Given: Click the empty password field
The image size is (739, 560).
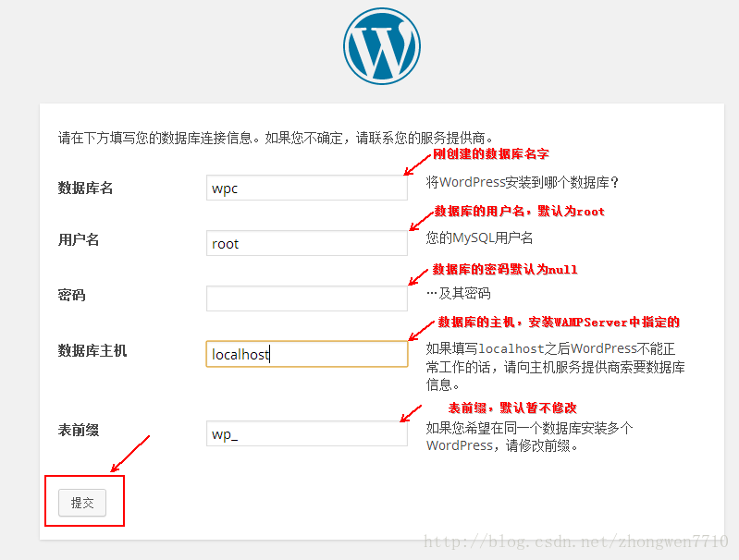Looking at the screenshot, I should click(x=307, y=298).
